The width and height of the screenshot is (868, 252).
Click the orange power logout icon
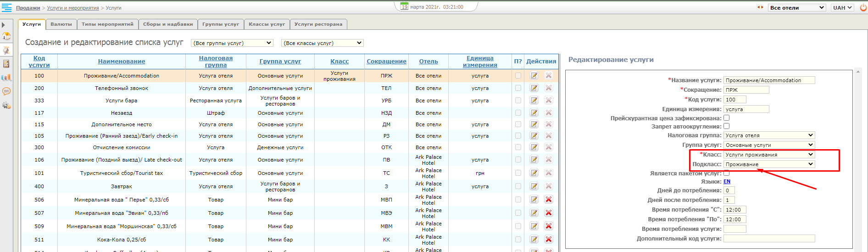(863, 7)
